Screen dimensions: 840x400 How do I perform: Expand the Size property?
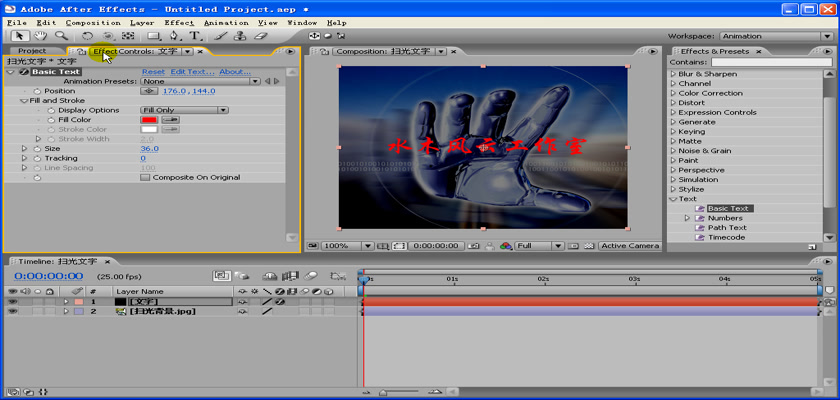click(24, 149)
